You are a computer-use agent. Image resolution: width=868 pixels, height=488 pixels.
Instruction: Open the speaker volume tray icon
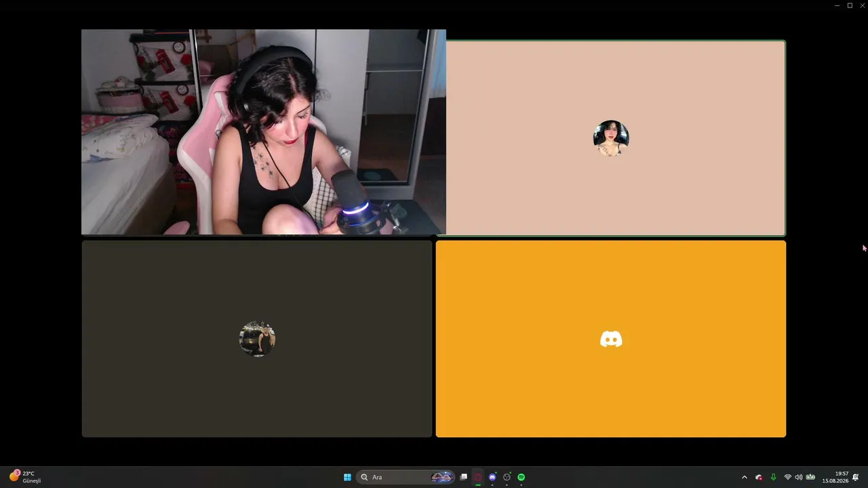pos(798,477)
